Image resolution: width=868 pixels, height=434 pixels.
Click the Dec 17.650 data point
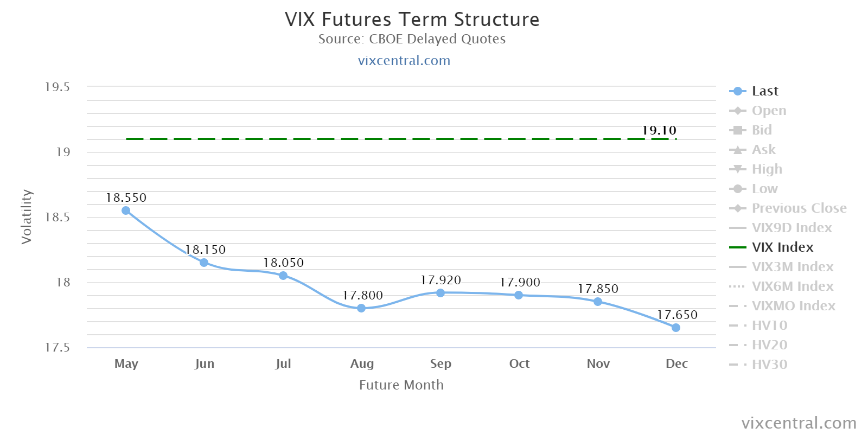[x=676, y=328]
